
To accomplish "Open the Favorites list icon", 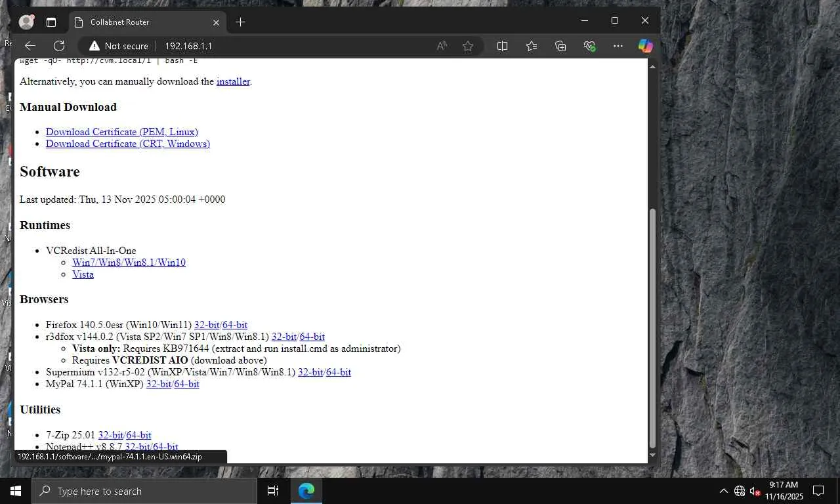I will (532, 46).
